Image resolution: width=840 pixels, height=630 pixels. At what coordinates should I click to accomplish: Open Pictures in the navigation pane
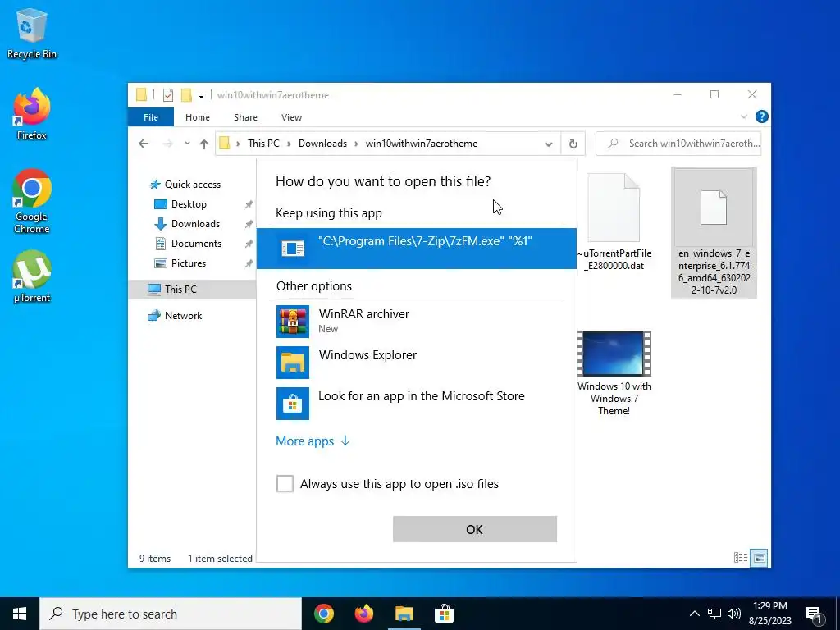(180, 263)
